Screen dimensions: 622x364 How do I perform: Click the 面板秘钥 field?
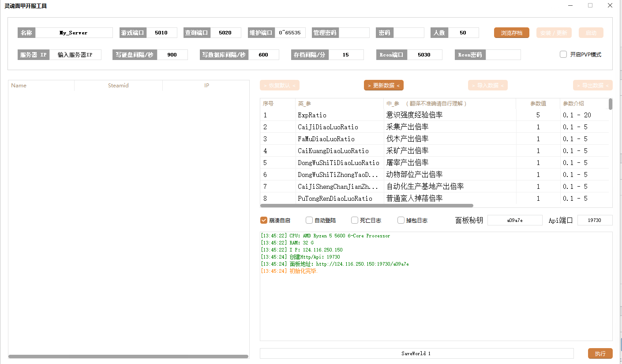pos(514,220)
